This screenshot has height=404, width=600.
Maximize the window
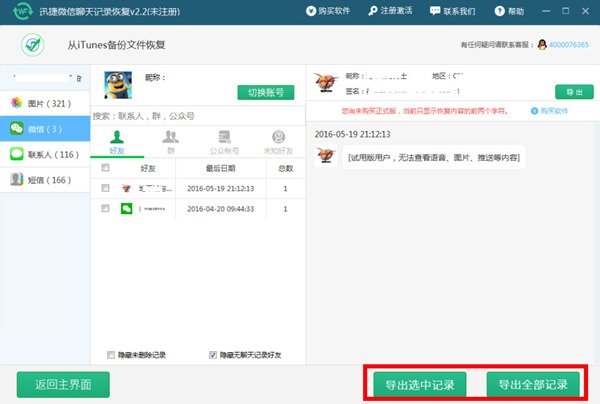[x=566, y=11]
